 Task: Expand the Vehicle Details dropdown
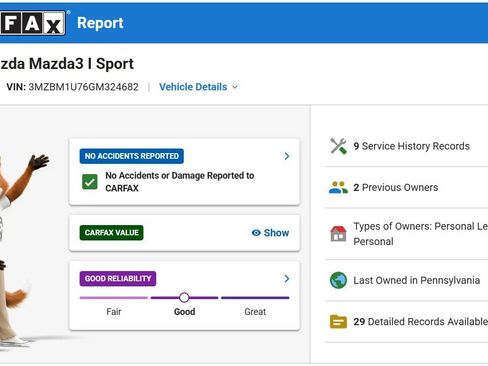(199, 87)
